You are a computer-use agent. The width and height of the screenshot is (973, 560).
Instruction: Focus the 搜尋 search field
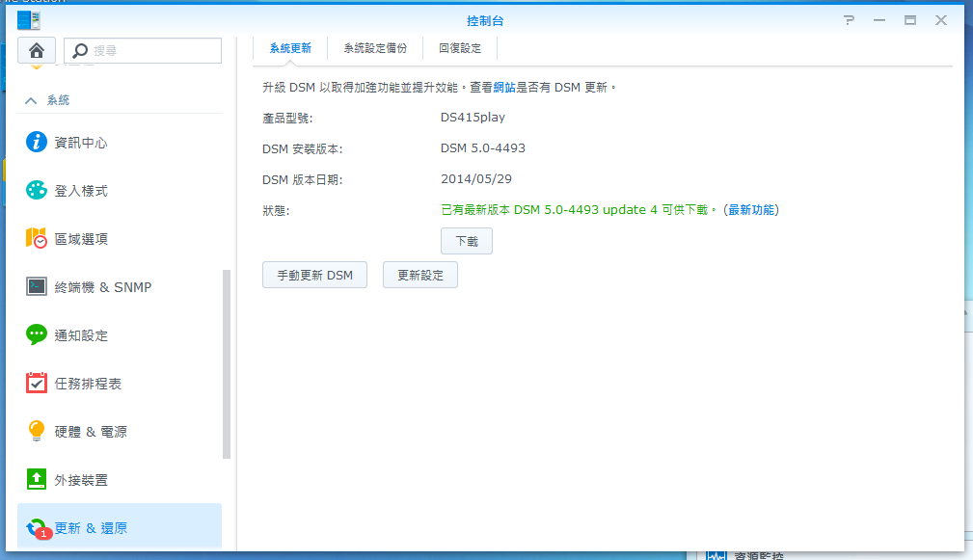pos(143,50)
